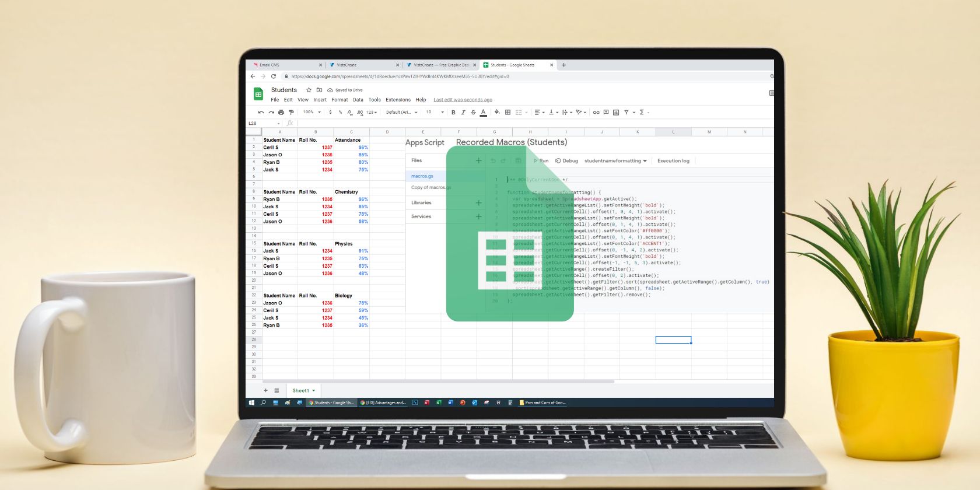Open the Google Sheets home icon
This screenshot has width=980, height=490.
click(x=258, y=94)
